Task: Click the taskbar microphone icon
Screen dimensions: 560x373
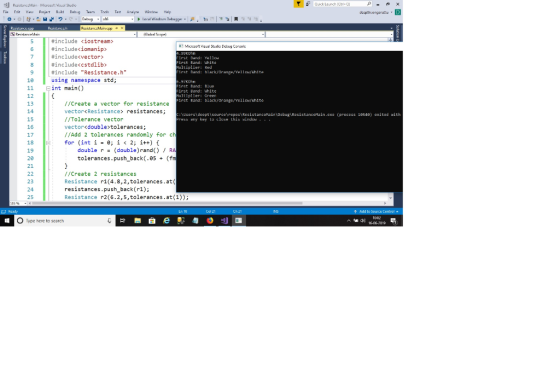Action: (x=109, y=221)
